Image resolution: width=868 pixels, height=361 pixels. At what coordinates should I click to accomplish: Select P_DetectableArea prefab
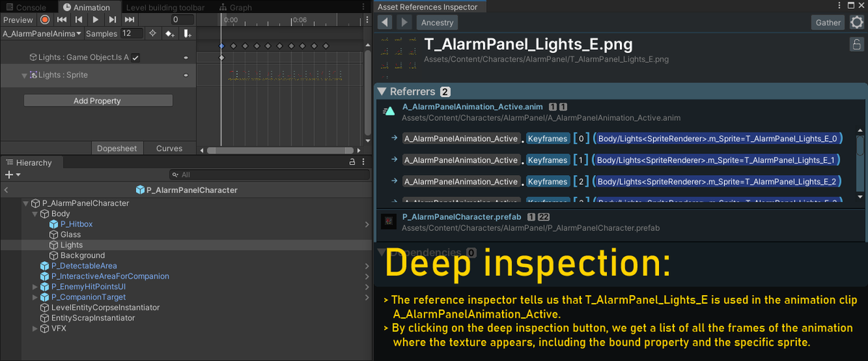click(78, 266)
